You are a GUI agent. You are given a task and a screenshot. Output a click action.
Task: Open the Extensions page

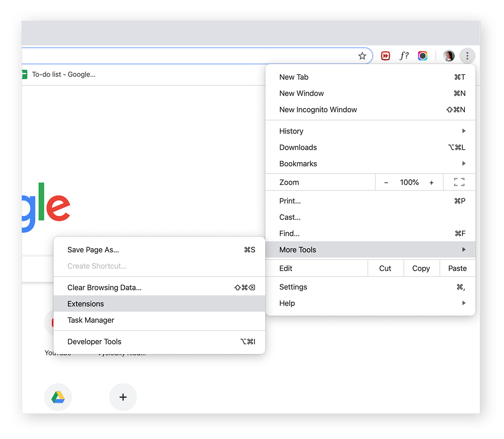[85, 303]
